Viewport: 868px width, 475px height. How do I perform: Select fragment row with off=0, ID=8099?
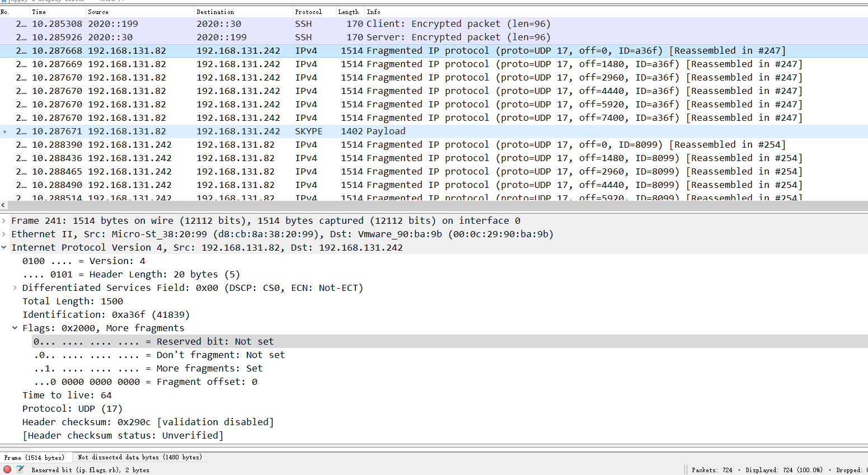pyautogui.click(x=434, y=144)
